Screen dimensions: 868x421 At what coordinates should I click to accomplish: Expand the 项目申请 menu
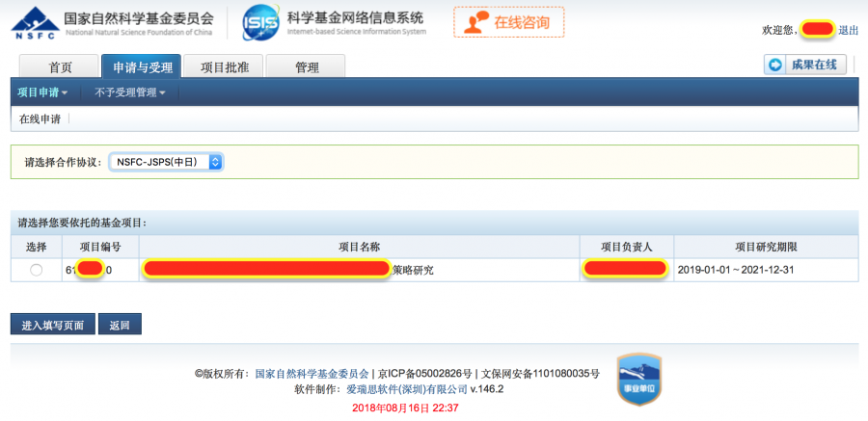tap(42, 92)
